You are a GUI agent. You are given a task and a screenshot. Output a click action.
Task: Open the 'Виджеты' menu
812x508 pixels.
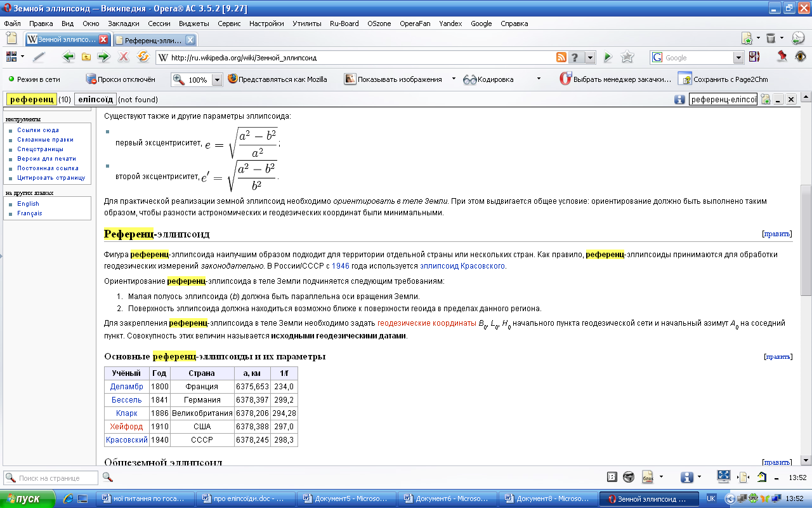click(x=194, y=23)
